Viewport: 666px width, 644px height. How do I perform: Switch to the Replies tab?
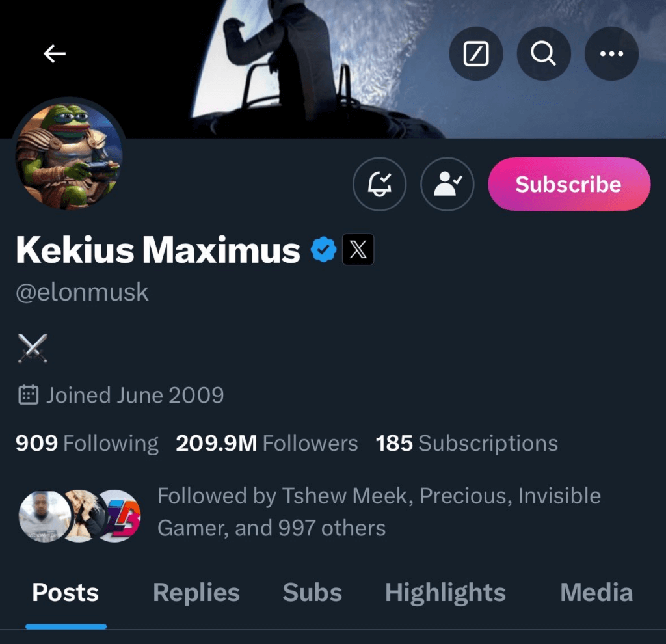click(196, 592)
